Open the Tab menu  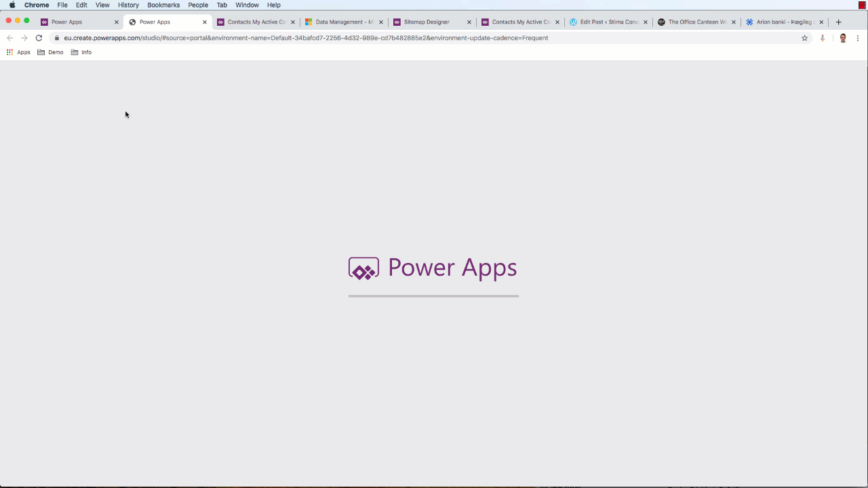(x=222, y=5)
